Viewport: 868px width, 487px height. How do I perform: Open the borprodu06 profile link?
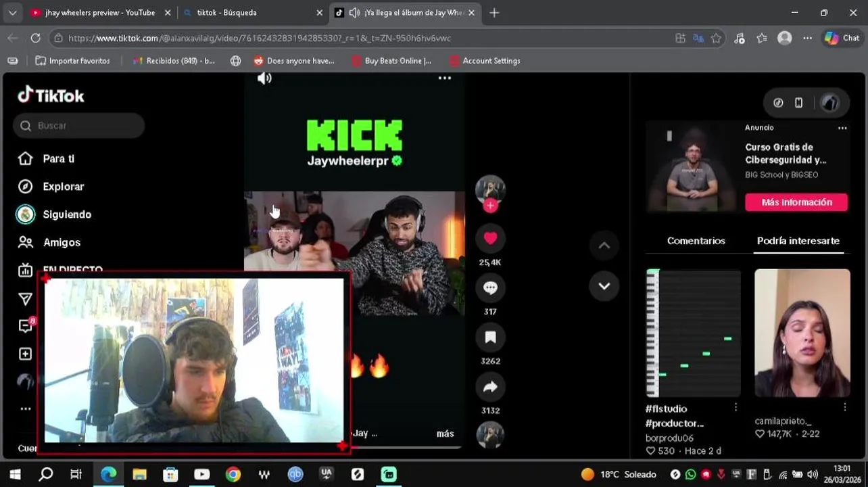[x=669, y=438]
